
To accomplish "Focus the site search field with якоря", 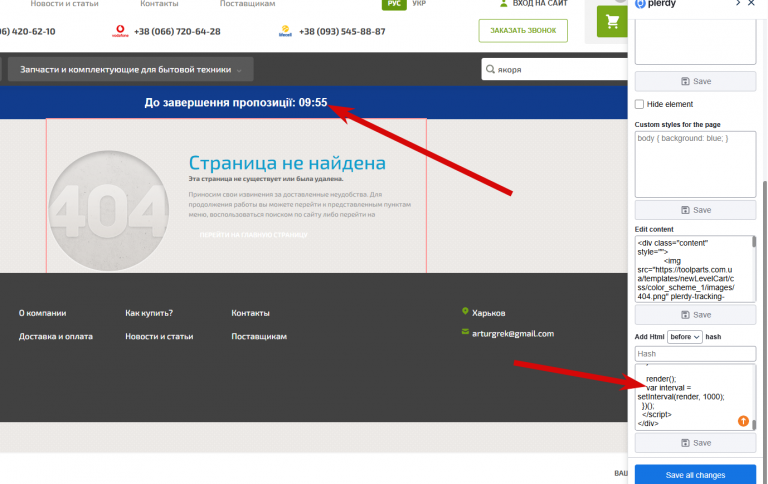I will click(556, 69).
